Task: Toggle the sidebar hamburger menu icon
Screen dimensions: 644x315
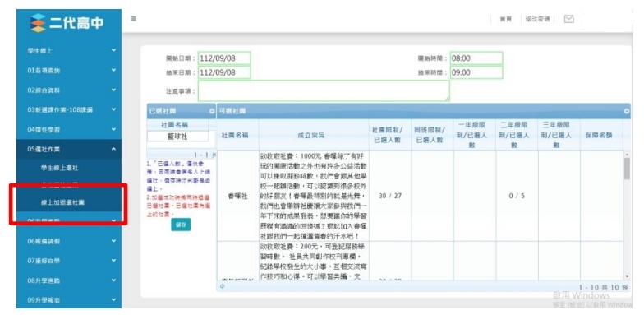Action: click(x=134, y=19)
